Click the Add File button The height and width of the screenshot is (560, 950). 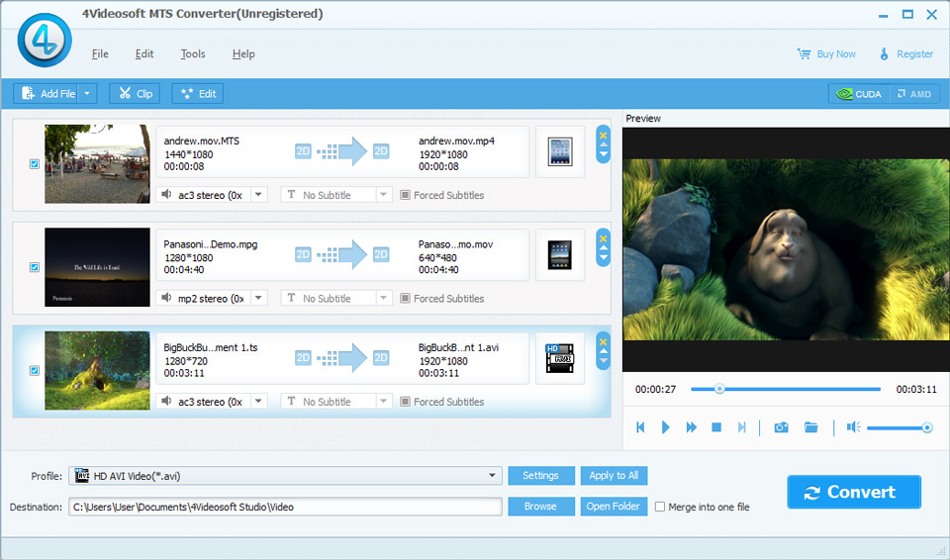pyautogui.click(x=47, y=93)
